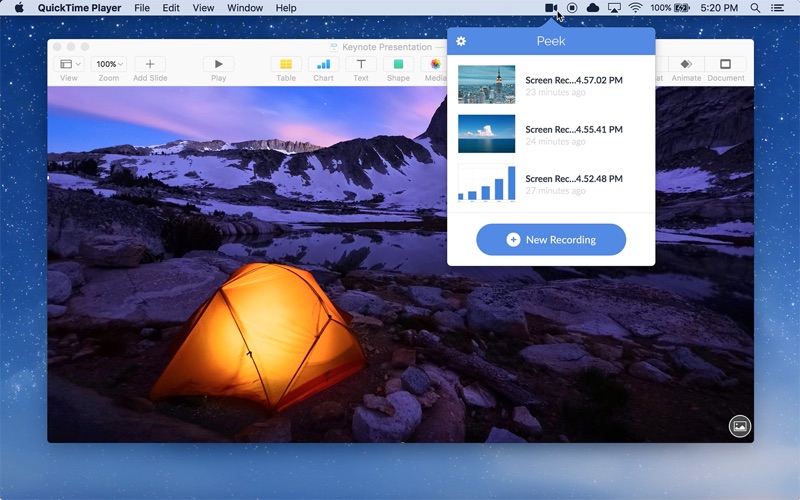The image size is (800, 500).
Task: Click the 5:20 PM clock
Action: 719,8
